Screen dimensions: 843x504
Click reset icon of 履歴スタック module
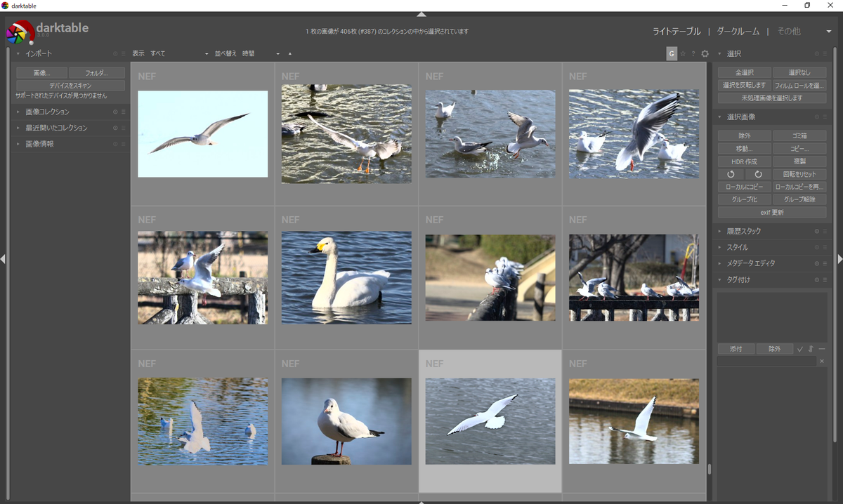coord(817,231)
